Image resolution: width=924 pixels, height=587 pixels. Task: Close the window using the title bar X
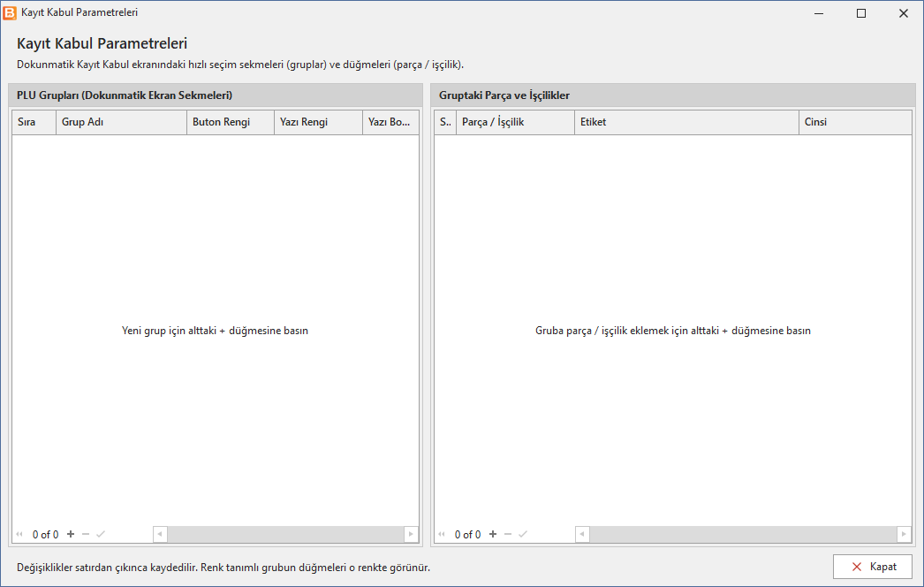904,13
